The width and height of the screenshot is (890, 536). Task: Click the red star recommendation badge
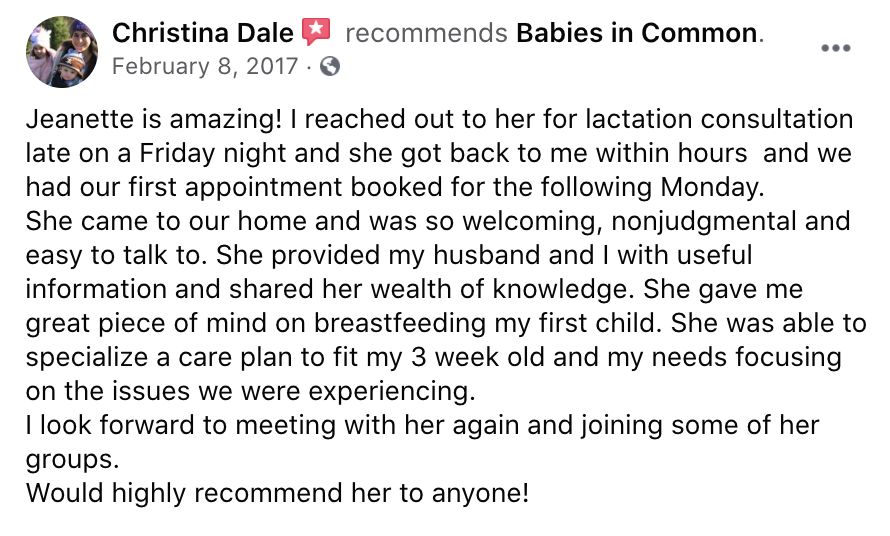tap(316, 31)
